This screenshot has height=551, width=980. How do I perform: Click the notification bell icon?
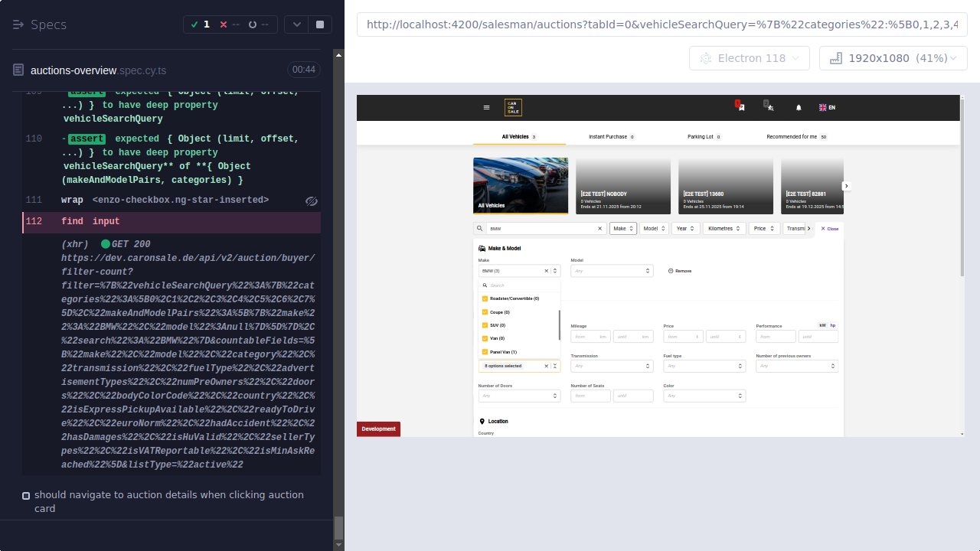coord(798,108)
